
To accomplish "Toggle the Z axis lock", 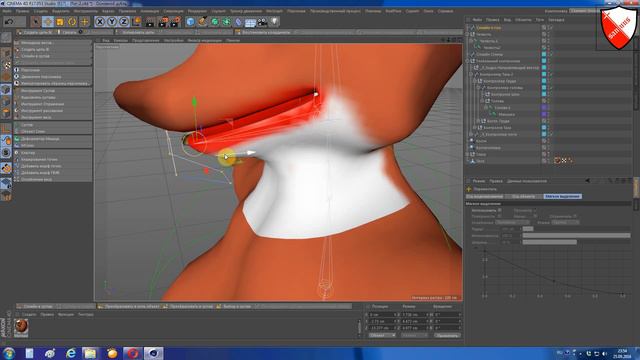I will click(124, 22).
